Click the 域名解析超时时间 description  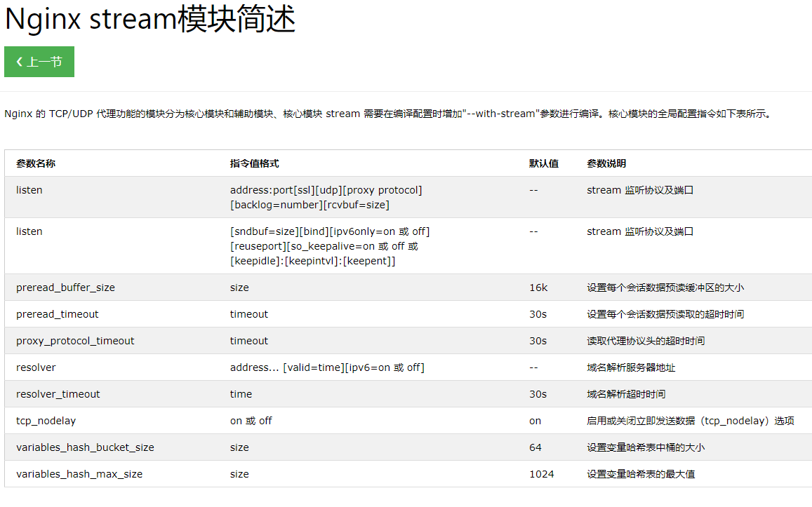click(626, 394)
